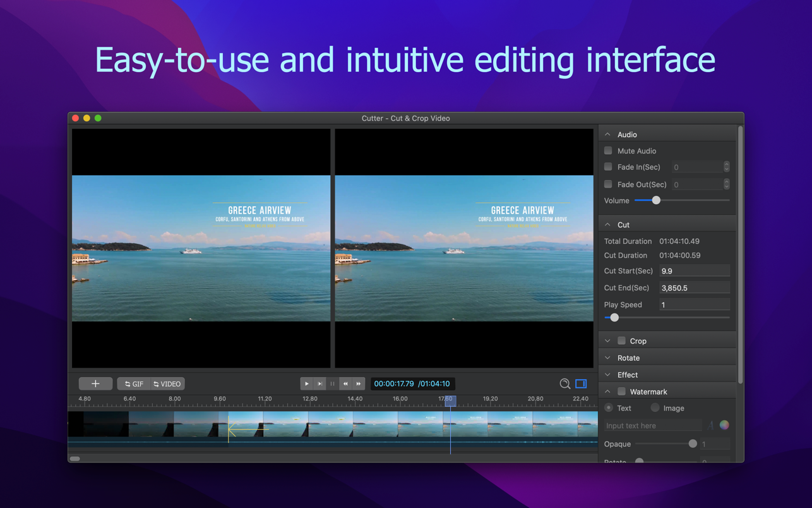Screen dimensions: 812x508
Task: Click the blue playhead marker on timeline ruler
Action: coord(450,401)
